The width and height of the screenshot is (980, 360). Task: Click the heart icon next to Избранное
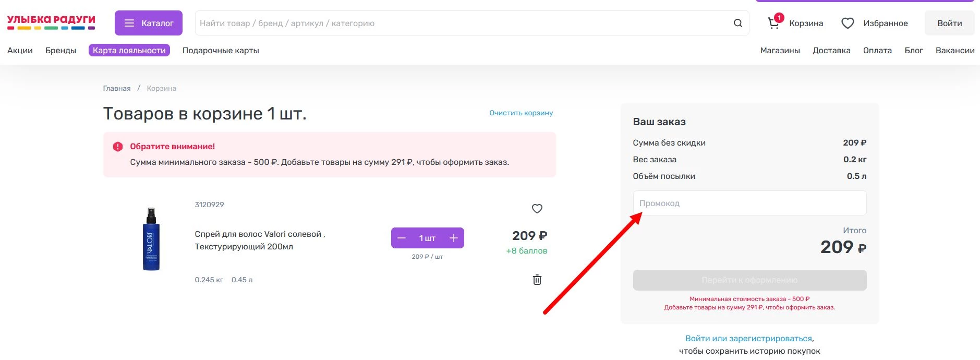pos(848,23)
